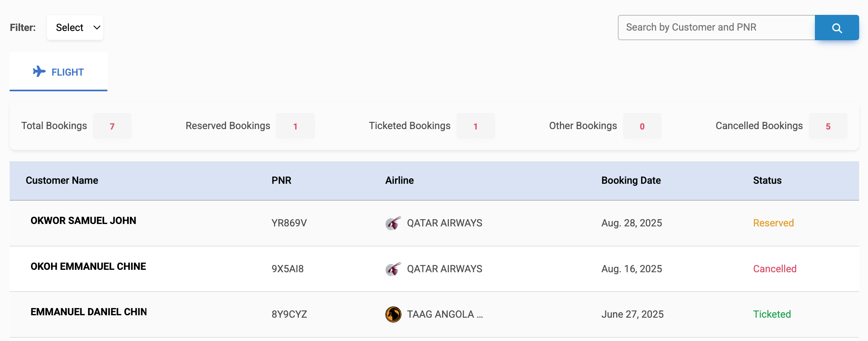Image resolution: width=868 pixels, height=341 pixels.
Task: Open booking for EMMANUEL DANIEL CHIN
Action: pos(88,312)
